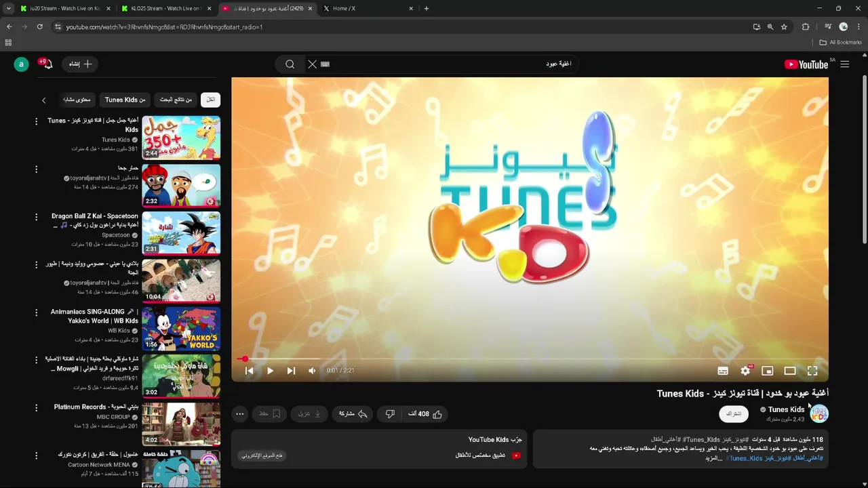This screenshot has width=868, height=488.
Task: Expand the description with ...المزيد
Action: [x=714, y=459]
